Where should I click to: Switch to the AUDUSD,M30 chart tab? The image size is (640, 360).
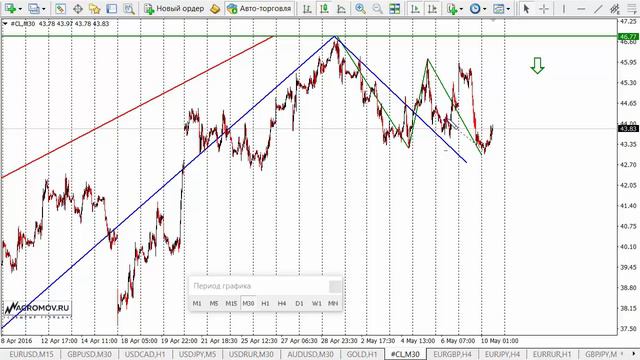[x=310, y=354]
